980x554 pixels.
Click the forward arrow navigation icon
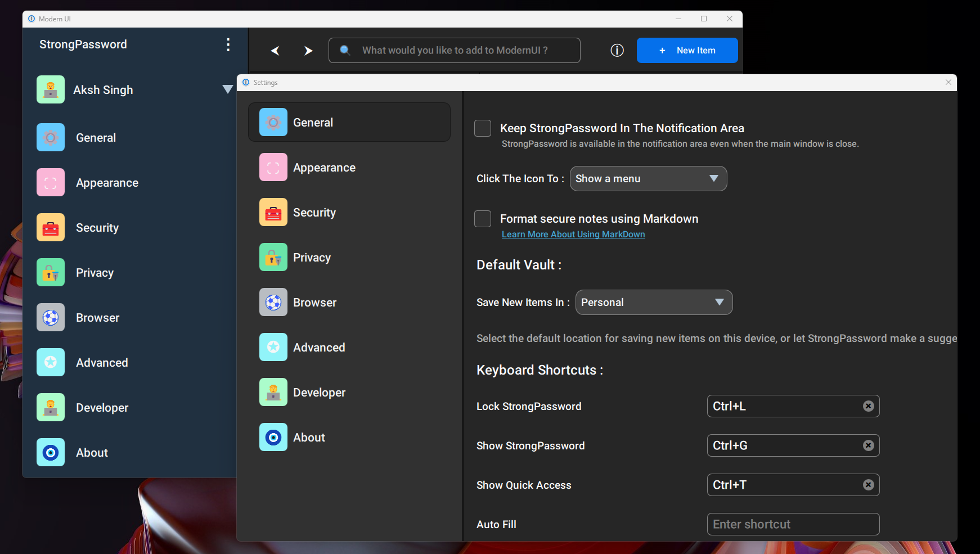point(308,51)
